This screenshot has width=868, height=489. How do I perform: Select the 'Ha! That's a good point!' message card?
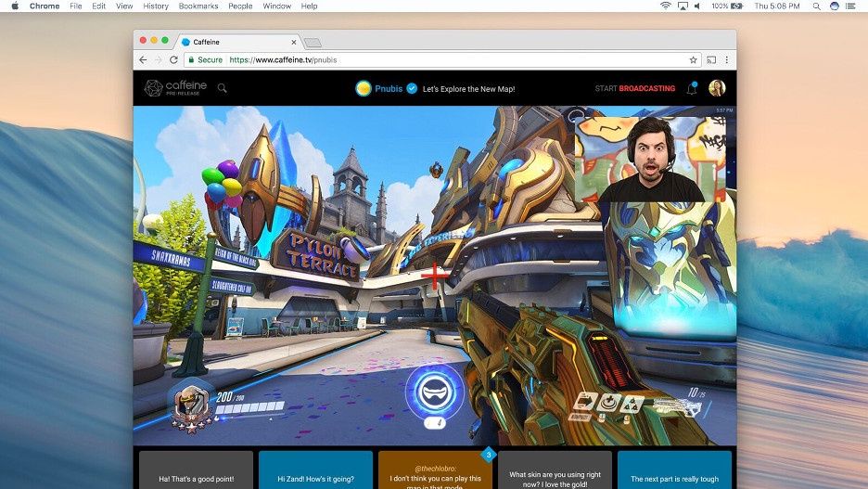point(196,470)
